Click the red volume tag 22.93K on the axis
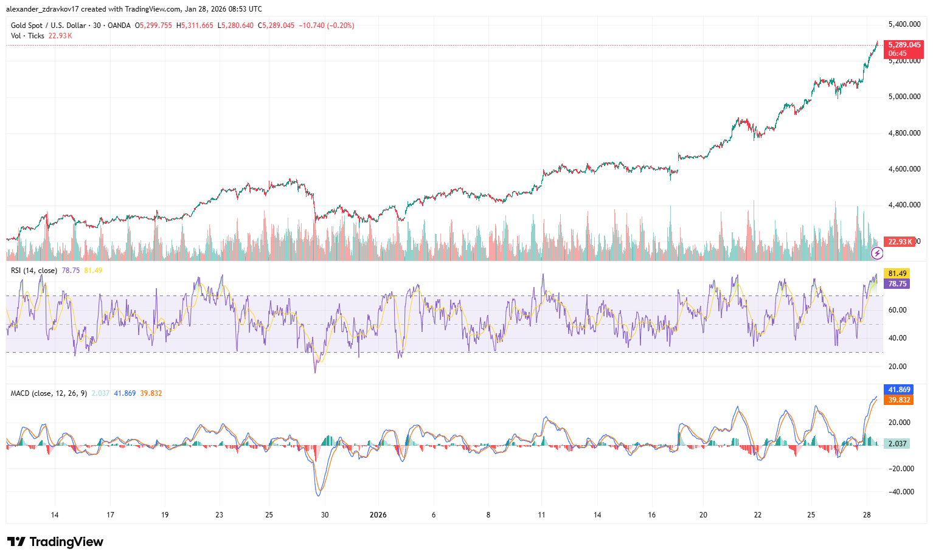Screen dimensions: 933x560 pyautogui.click(x=900, y=242)
